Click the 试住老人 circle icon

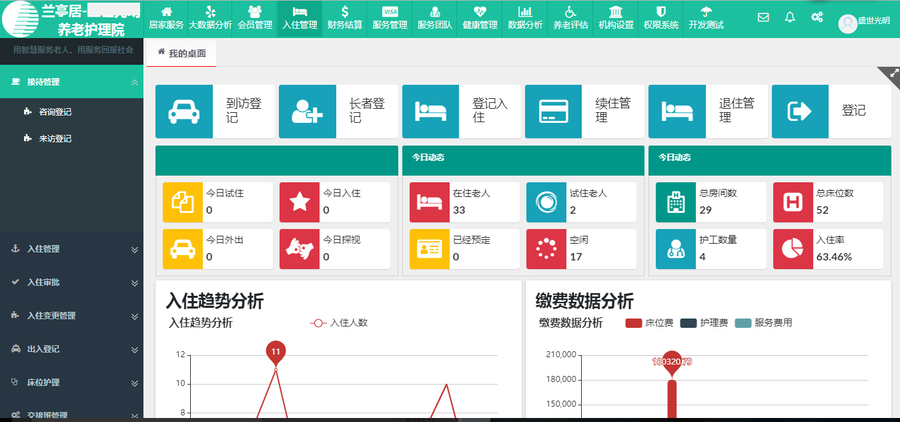546,202
